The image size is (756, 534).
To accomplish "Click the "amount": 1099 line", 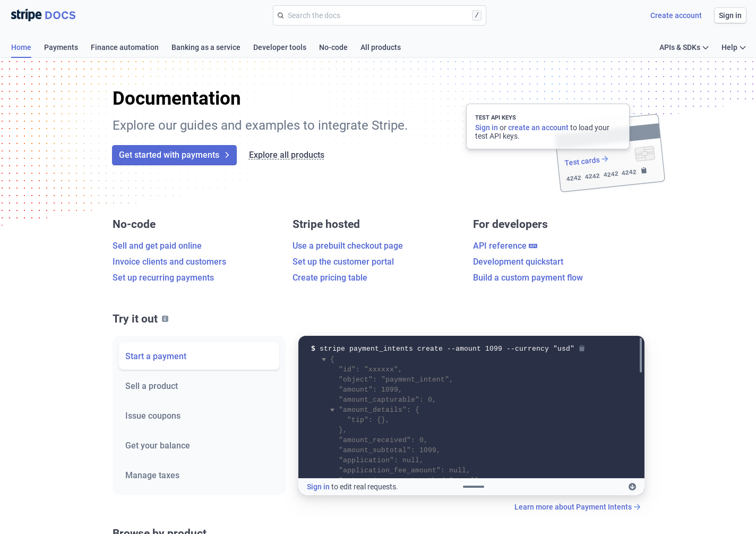I will coord(371,389).
